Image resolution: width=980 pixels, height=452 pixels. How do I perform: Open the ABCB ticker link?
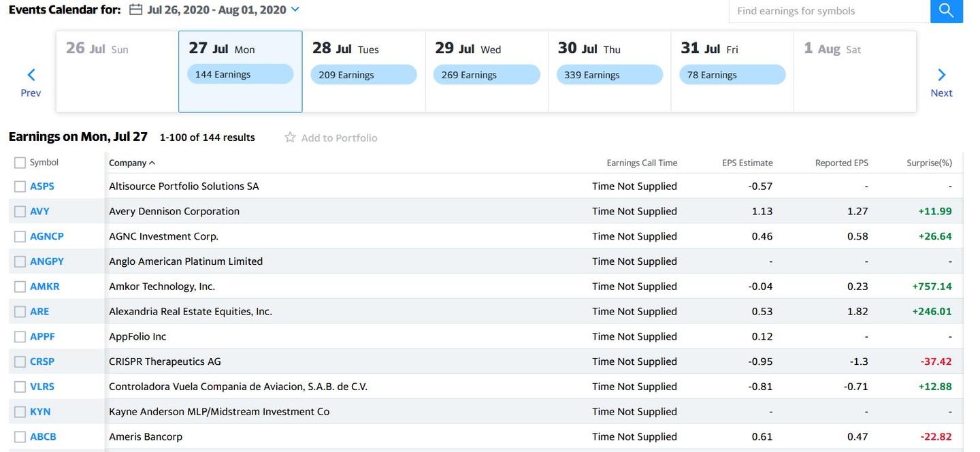tap(43, 436)
